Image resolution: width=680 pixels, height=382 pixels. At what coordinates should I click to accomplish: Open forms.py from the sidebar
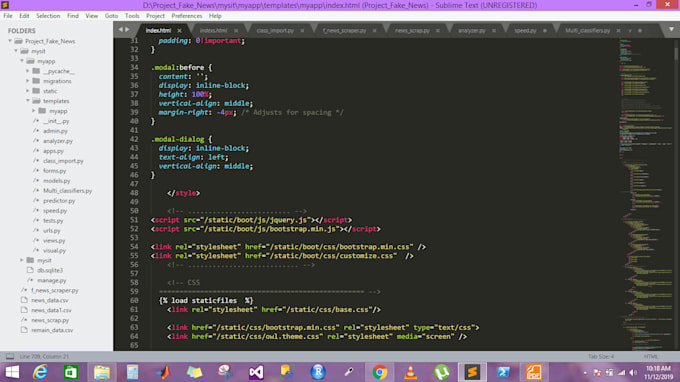click(x=54, y=171)
